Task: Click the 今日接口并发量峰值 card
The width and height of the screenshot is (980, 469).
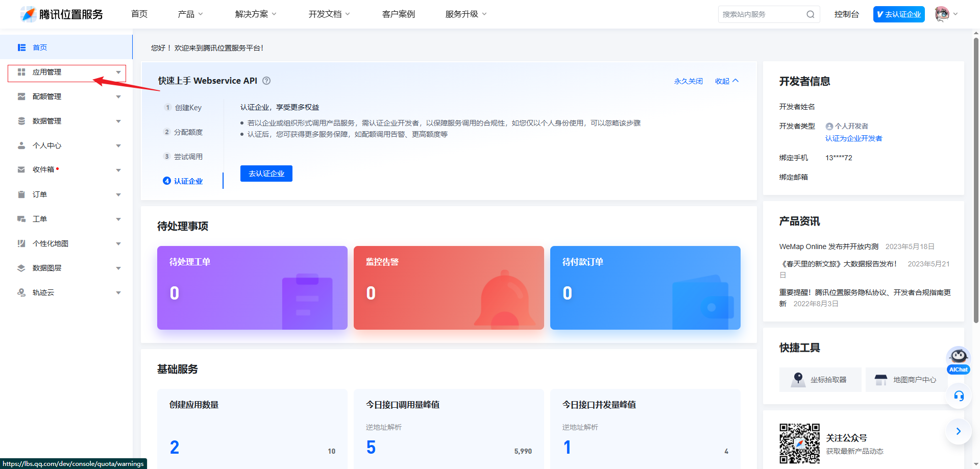Action: 645,429
